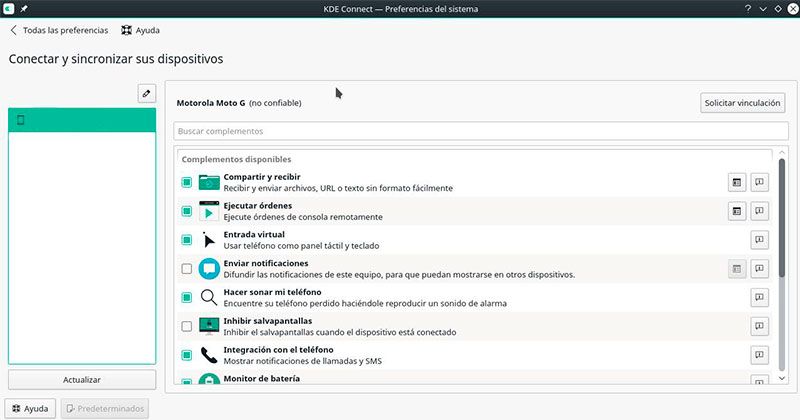Open Ejecutar órdenes configuration settings
The image size is (800, 420).
737,211
